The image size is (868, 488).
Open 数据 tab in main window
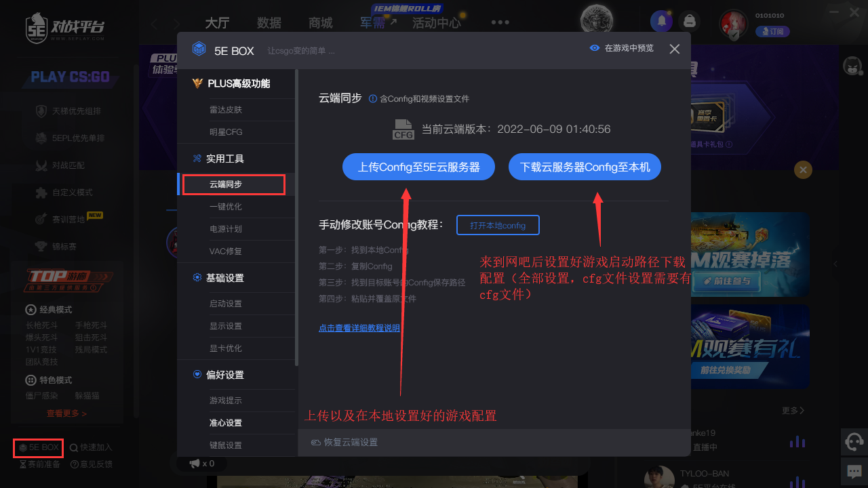point(269,23)
